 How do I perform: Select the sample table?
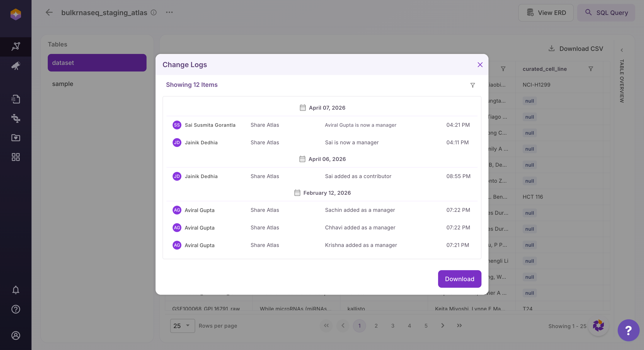pos(62,84)
